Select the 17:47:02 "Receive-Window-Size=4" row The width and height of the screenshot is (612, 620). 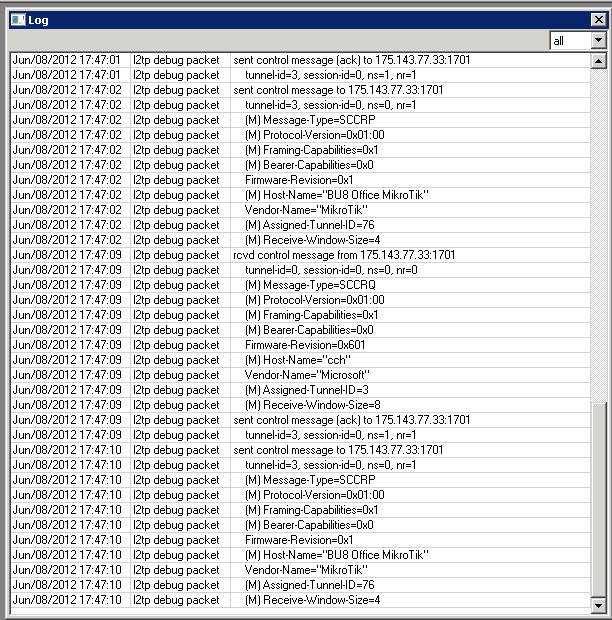coord(300,240)
